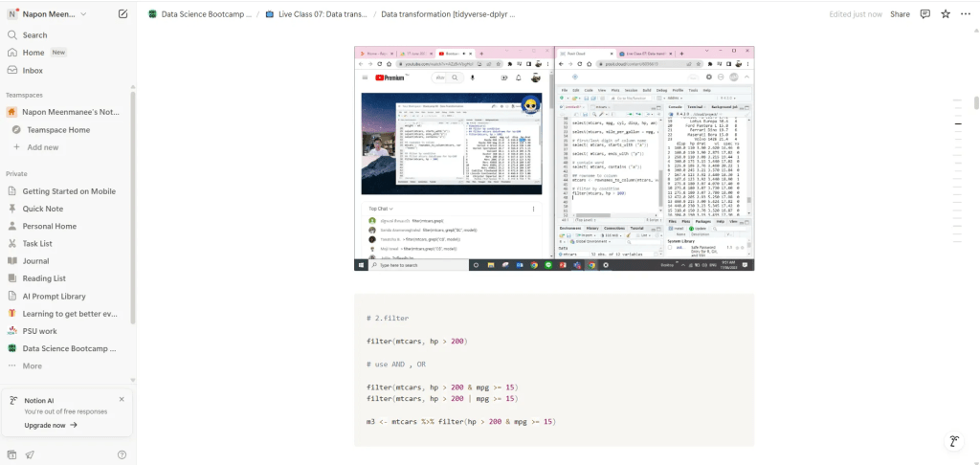The width and height of the screenshot is (980, 465).
Task: Open the help question mark icon
Action: (x=122, y=454)
